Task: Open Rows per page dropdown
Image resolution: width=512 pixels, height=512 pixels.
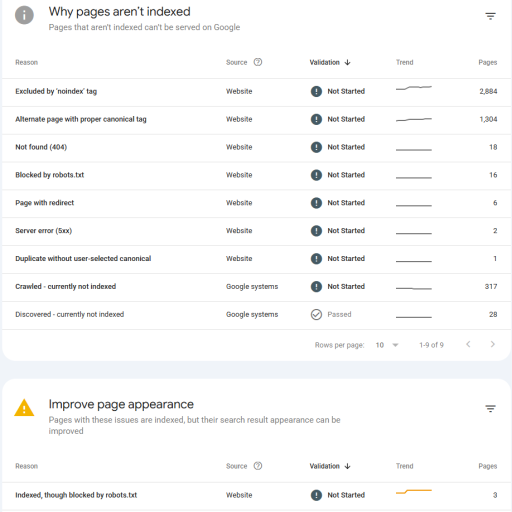Action: click(x=387, y=345)
